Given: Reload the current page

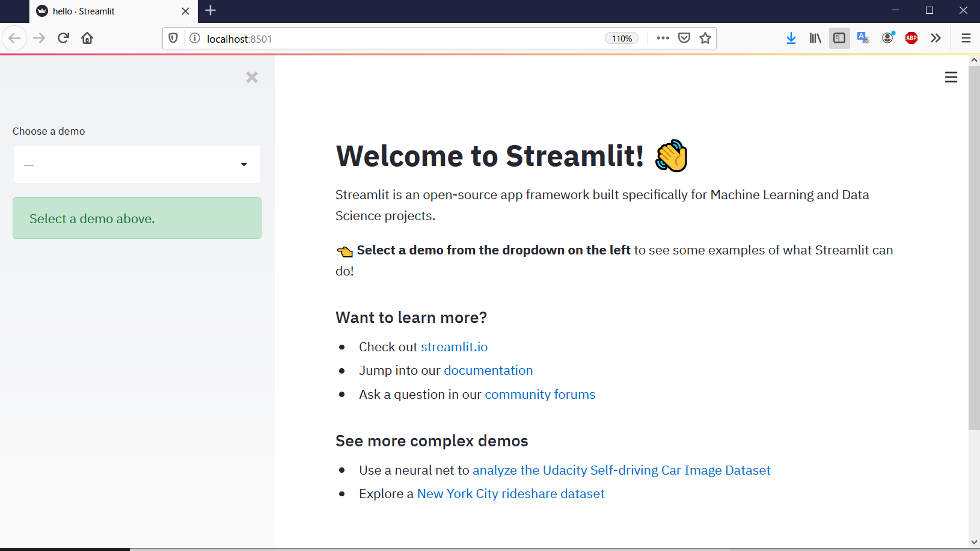Looking at the screenshot, I should click(63, 38).
